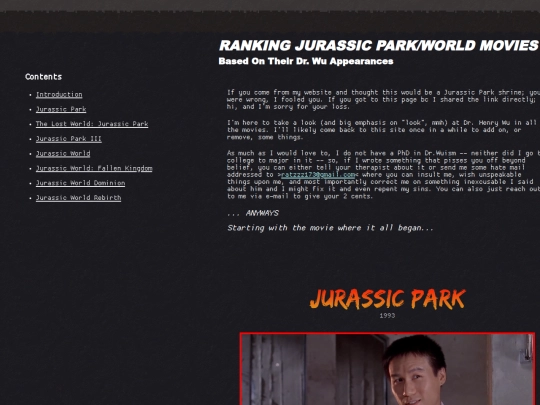
Task: Click the 'Based On Their Dr. Wu Appearances' subtitle
Action: pyautogui.click(x=306, y=61)
